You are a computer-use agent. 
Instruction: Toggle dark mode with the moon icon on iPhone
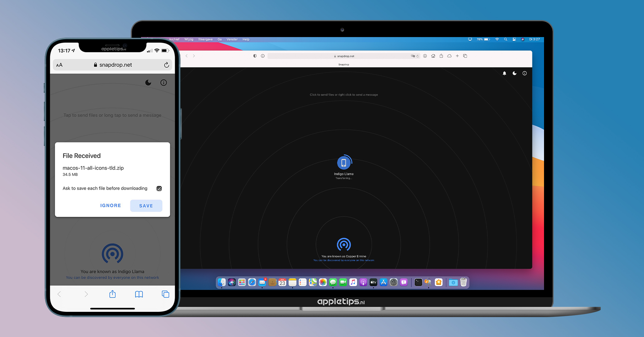click(x=148, y=82)
